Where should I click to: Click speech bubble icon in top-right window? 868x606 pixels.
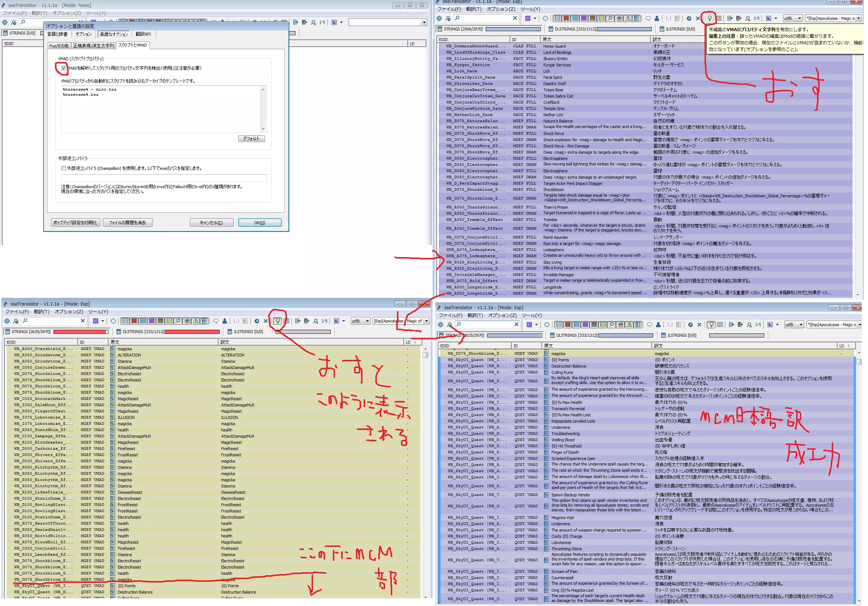tap(648, 19)
